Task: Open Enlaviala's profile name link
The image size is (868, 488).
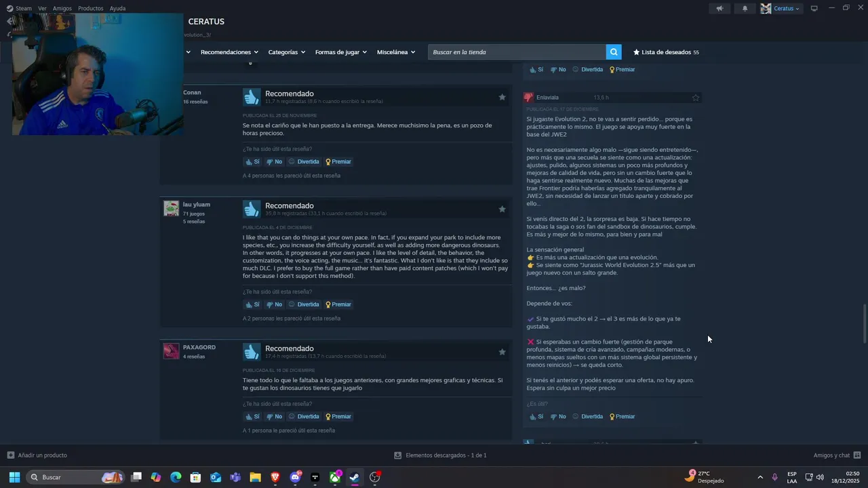Action: 547,98
